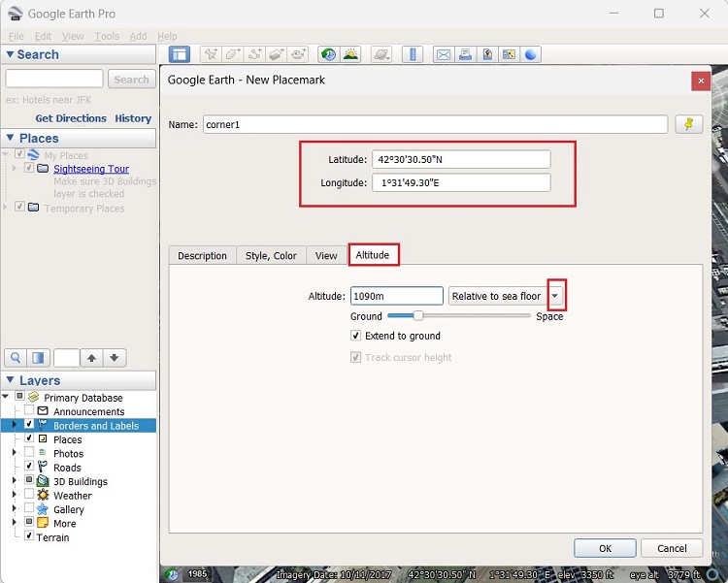
Task: Click the sunlight toolbar icon
Action: coord(350,55)
